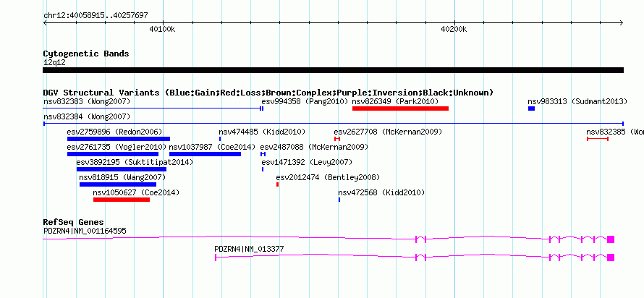
Task: Select the blue nsv1037987 gain bar
Action: point(205,154)
